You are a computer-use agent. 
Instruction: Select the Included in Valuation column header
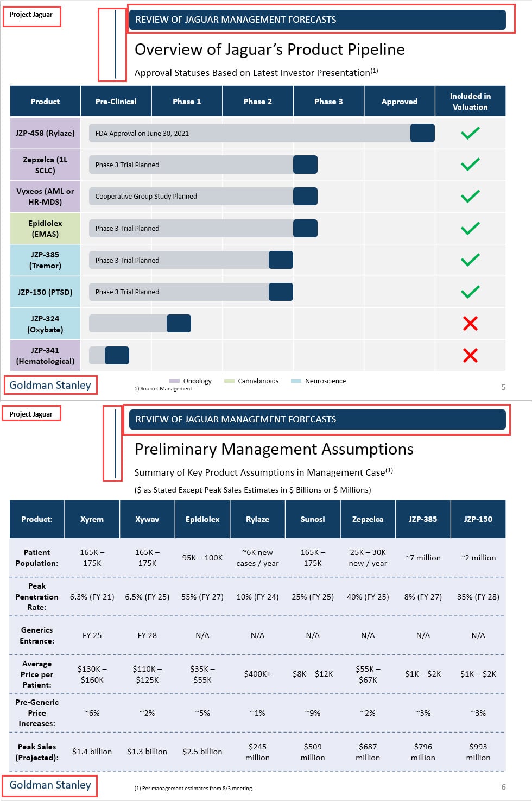(x=470, y=101)
